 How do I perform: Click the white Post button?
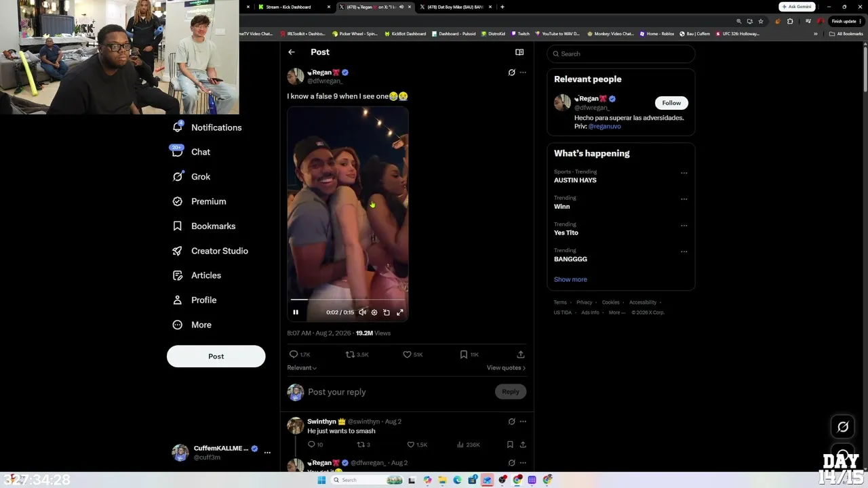click(x=216, y=357)
